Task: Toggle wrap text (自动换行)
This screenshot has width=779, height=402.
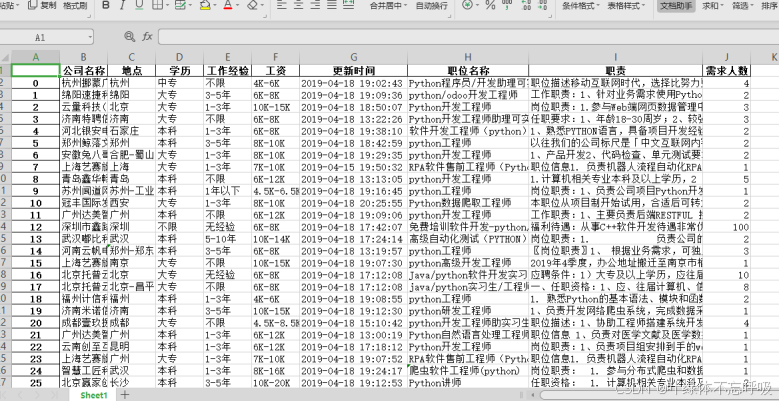Action: click(x=431, y=6)
